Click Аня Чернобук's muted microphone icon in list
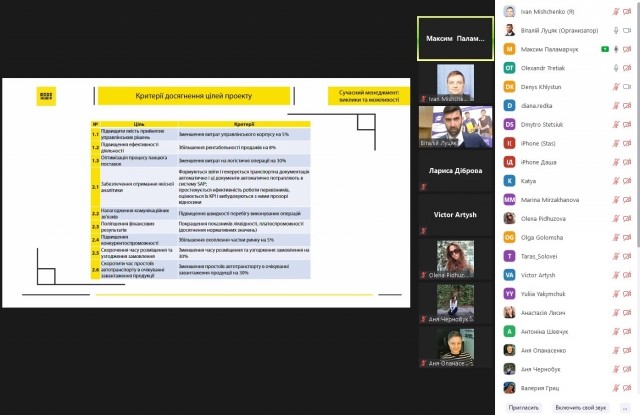 coord(616,369)
